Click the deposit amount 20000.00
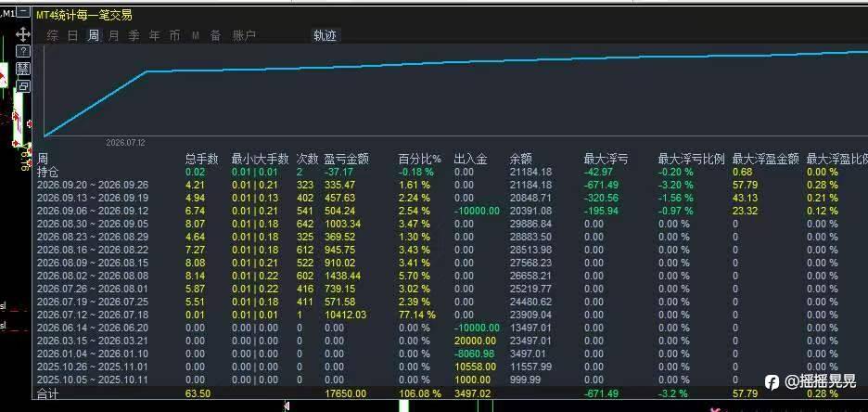868x412 pixels. [475, 341]
